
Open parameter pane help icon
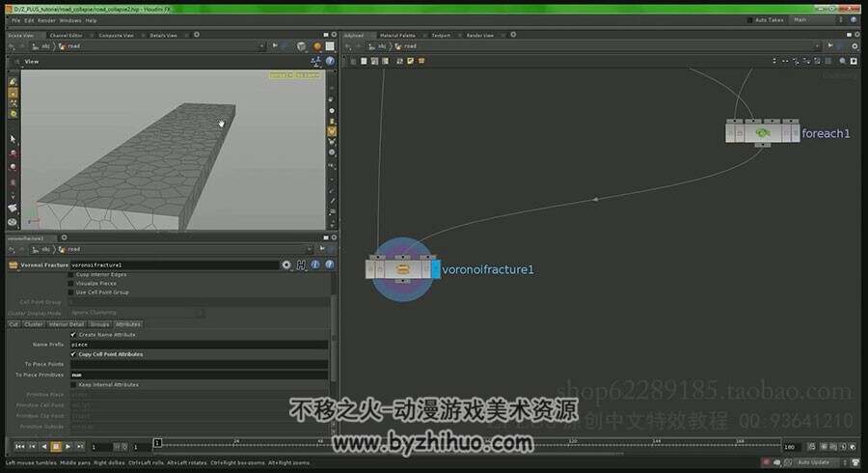[330, 264]
